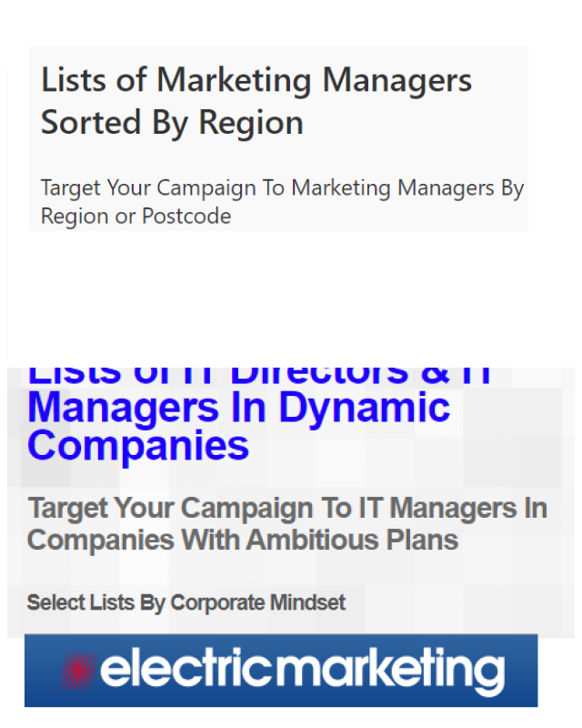Click the word "Dynamic" in blue heading
Viewport: 582px width, 728px height.
click(x=364, y=408)
